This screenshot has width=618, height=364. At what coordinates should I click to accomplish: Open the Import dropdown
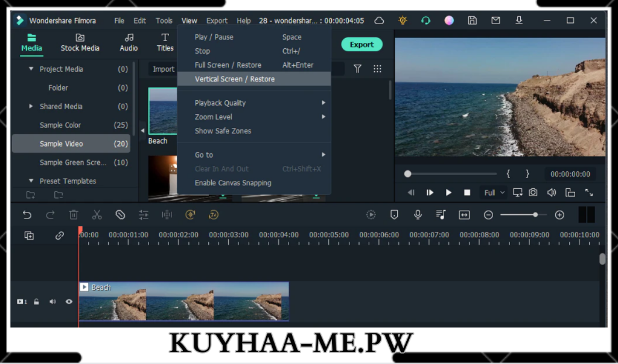click(x=163, y=69)
